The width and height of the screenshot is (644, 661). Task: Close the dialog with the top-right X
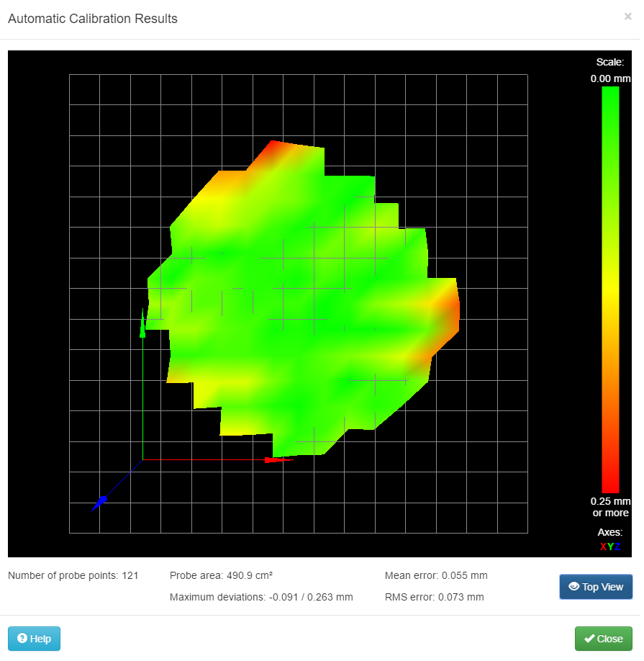pyautogui.click(x=627, y=17)
